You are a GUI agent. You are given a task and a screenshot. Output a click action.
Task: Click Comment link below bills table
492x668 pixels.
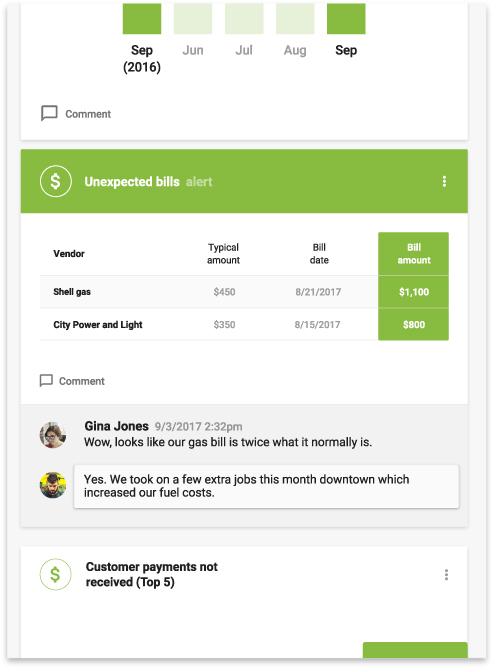click(x=81, y=381)
